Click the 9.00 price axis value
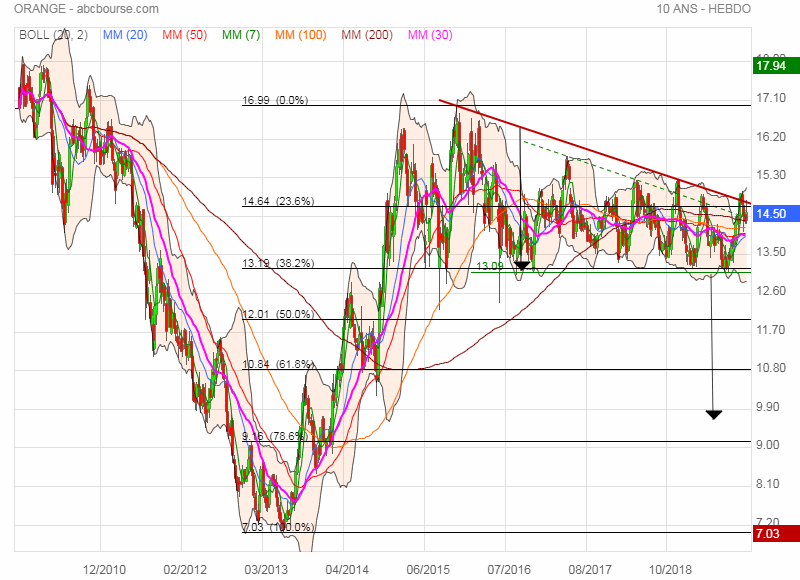Image resolution: width=800 pixels, height=580 pixels. click(768, 445)
